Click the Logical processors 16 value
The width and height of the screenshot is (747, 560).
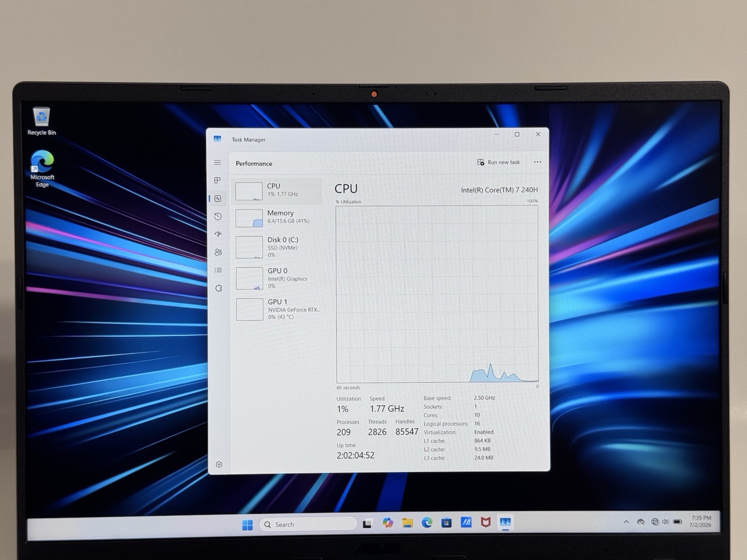[x=477, y=424]
